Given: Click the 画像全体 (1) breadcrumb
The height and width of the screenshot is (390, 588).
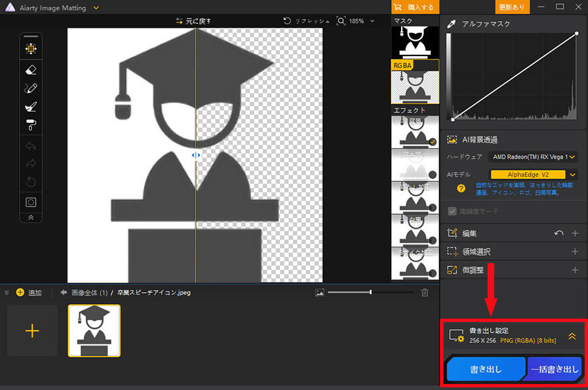Looking at the screenshot, I should (x=89, y=292).
